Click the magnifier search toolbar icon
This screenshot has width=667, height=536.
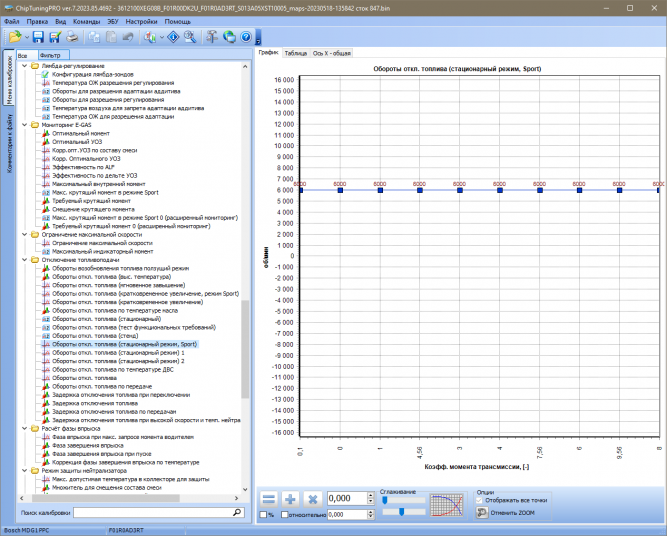(x=190, y=37)
